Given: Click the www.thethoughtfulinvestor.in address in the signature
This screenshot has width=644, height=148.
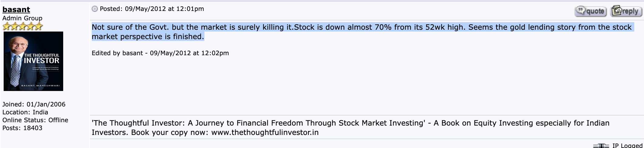Looking at the screenshot, I should [265, 133].
